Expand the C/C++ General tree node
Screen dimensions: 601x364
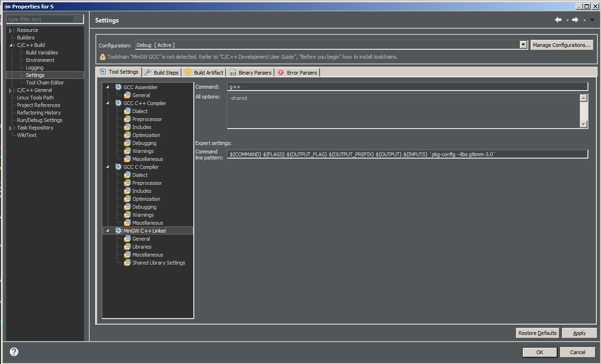point(11,91)
